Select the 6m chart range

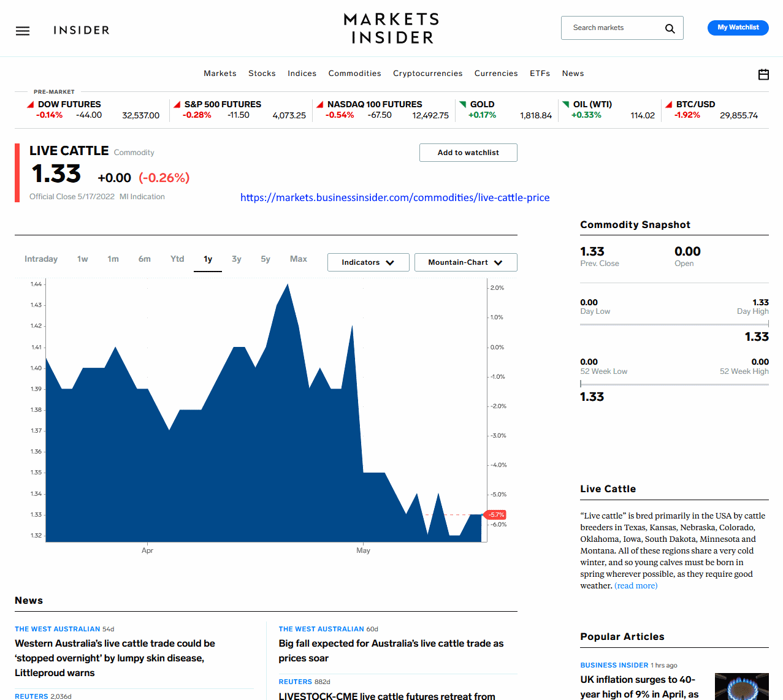coord(145,259)
